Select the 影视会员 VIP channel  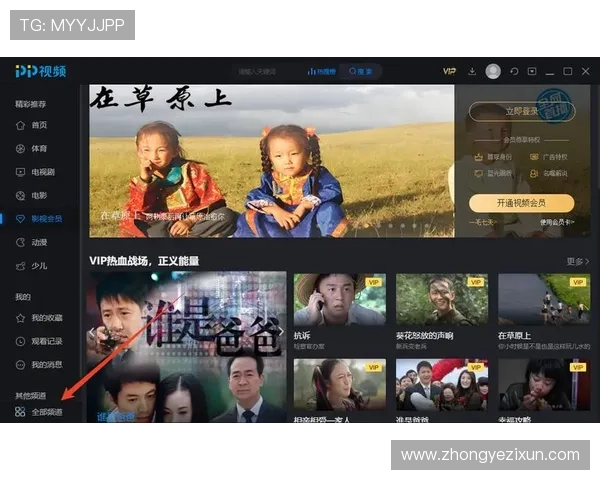39,219
